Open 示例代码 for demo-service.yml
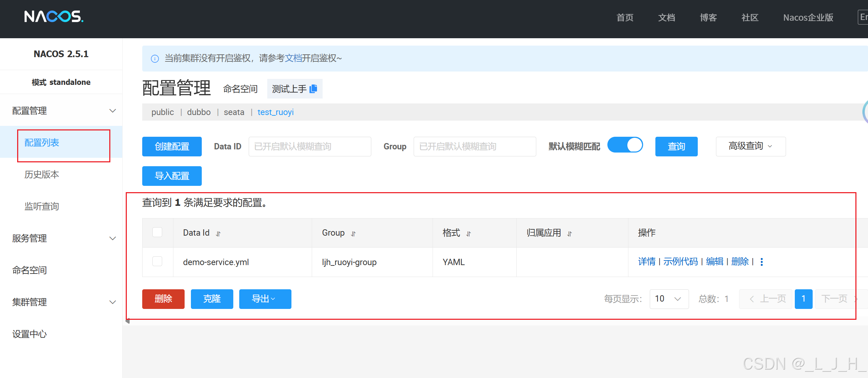The width and height of the screenshot is (868, 378). (x=681, y=262)
